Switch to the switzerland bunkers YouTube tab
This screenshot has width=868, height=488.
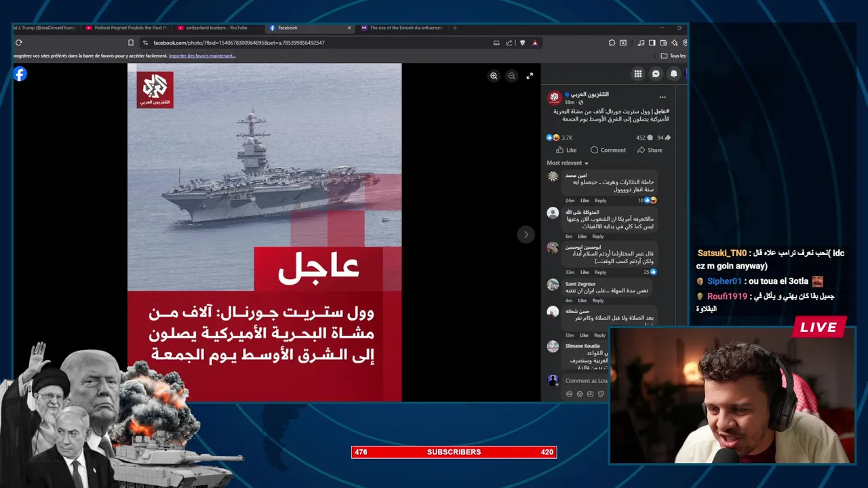[x=216, y=28]
